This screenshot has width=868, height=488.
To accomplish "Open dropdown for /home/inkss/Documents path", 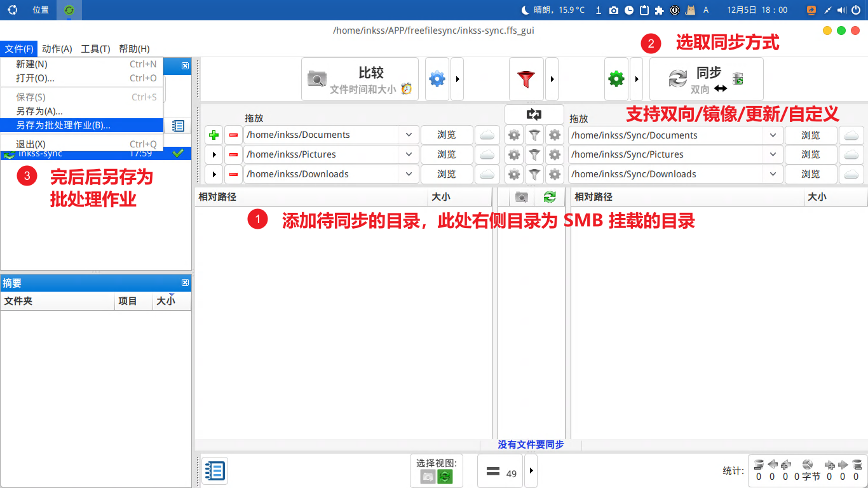I will (x=408, y=135).
